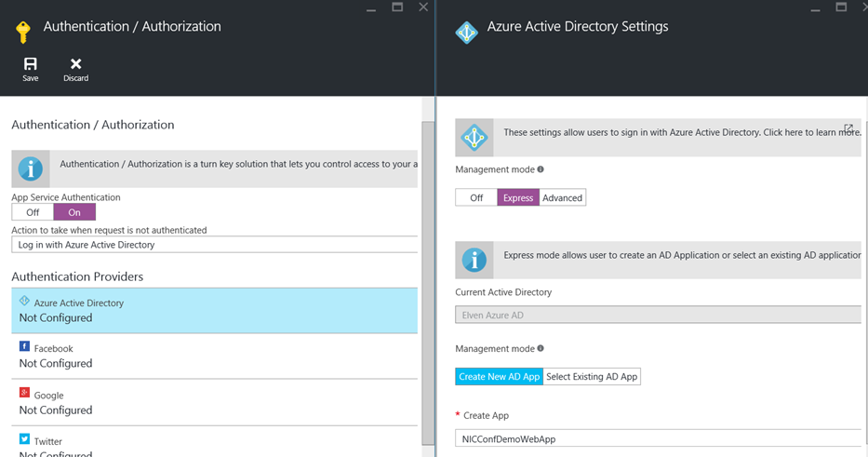This screenshot has width=868, height=457.
Task: Click the Twitter provider icon
Action: pos(24,438)
